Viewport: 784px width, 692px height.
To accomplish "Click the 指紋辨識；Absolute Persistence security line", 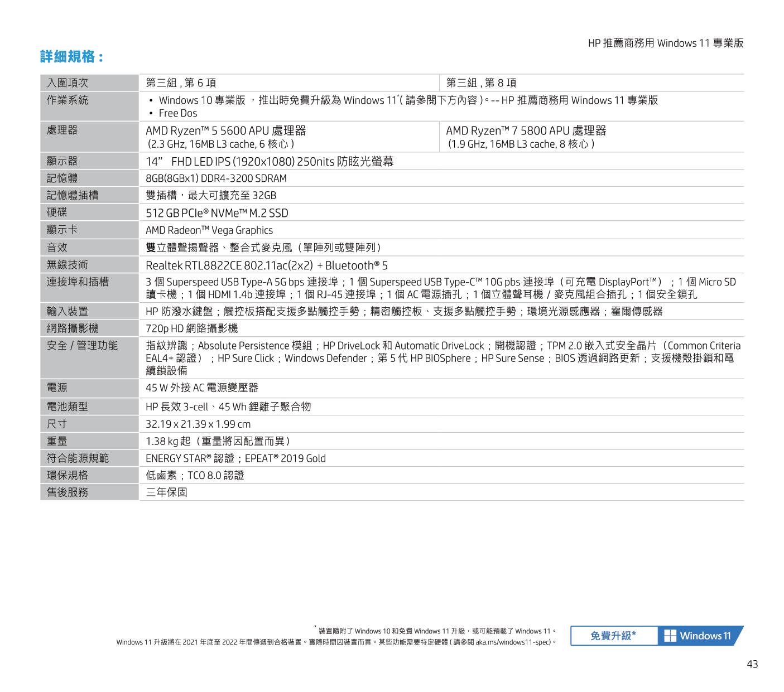I will [x=443, y=346].
